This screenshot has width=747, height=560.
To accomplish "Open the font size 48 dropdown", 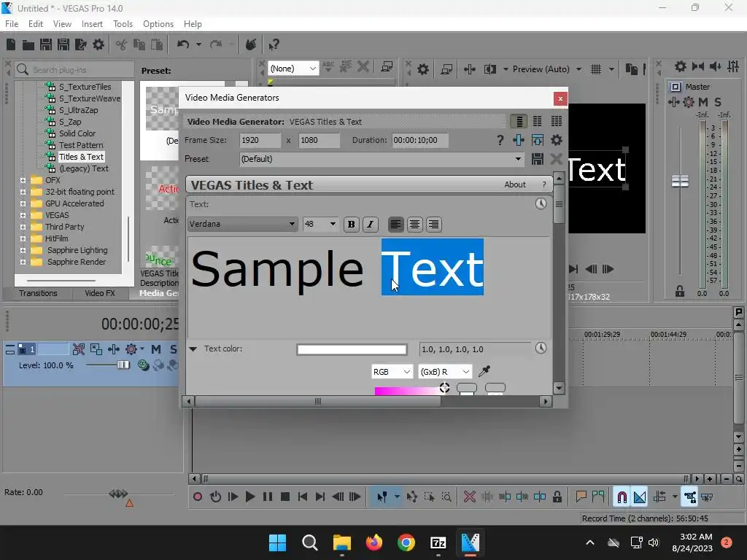I will tap(320, 224).
